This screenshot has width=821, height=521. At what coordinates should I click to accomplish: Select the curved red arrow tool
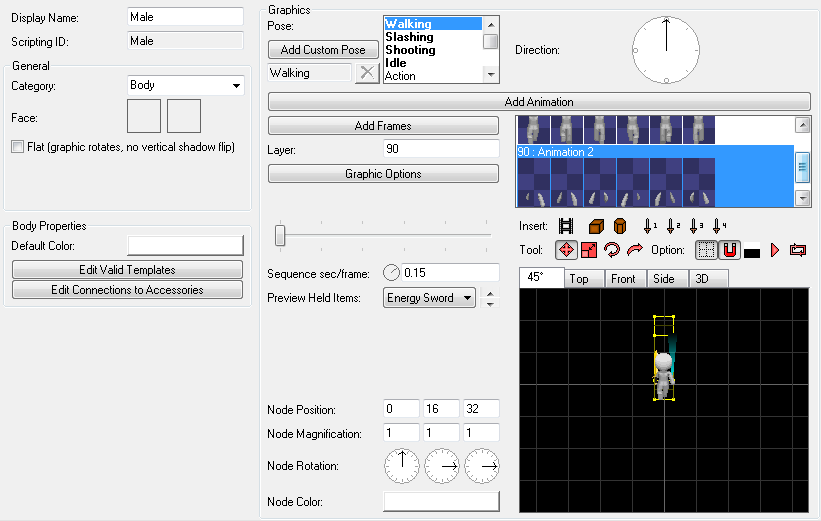coord(635,250)
